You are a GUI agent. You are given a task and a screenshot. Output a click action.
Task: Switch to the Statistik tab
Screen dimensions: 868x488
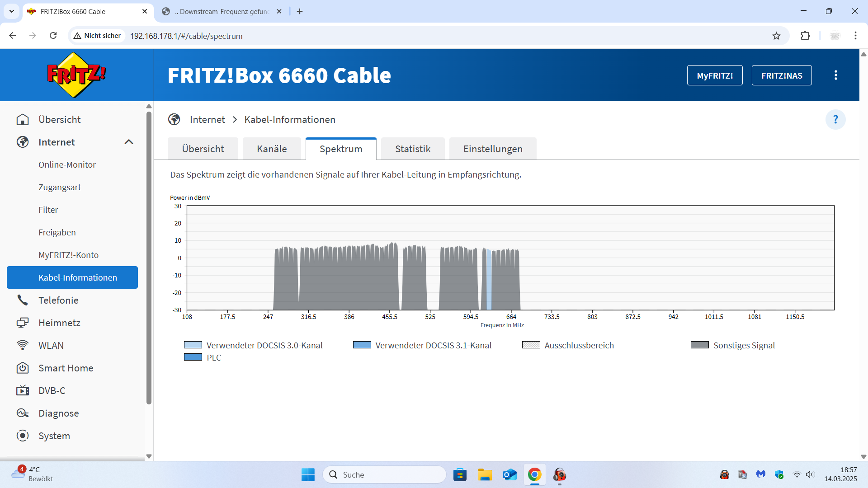point(412,149)
